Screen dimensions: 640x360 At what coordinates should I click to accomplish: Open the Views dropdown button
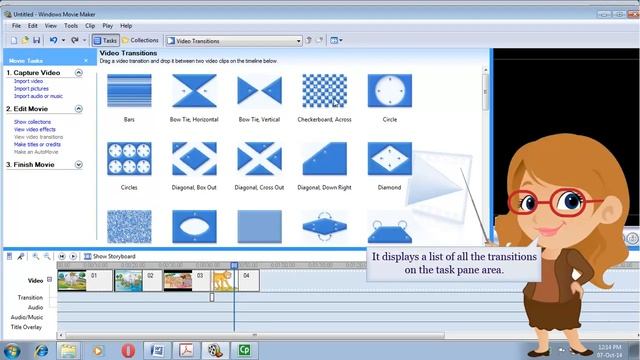336,40
